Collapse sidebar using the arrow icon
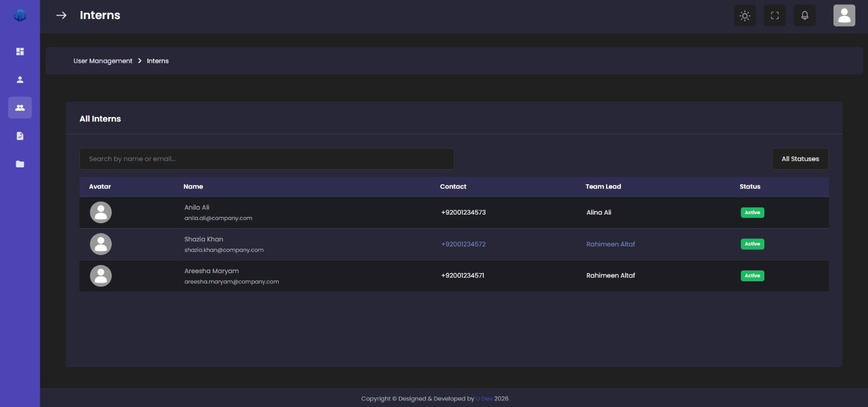 [61, 15]
